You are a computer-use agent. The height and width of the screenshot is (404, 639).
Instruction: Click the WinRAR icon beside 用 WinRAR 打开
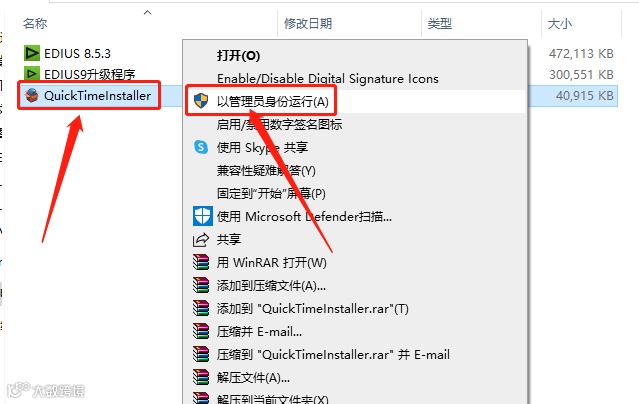(x=201, y=262)
